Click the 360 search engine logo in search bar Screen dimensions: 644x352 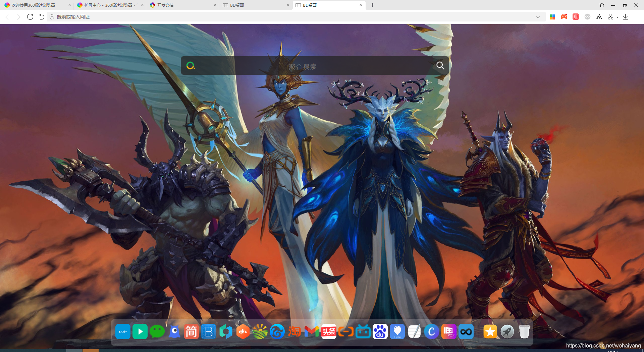pos(191,65)
